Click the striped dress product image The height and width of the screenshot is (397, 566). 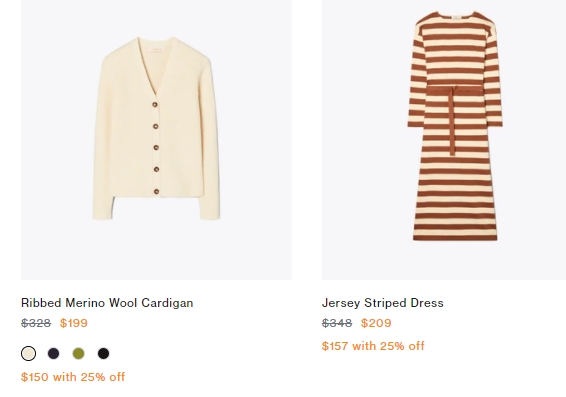[444, 140]
